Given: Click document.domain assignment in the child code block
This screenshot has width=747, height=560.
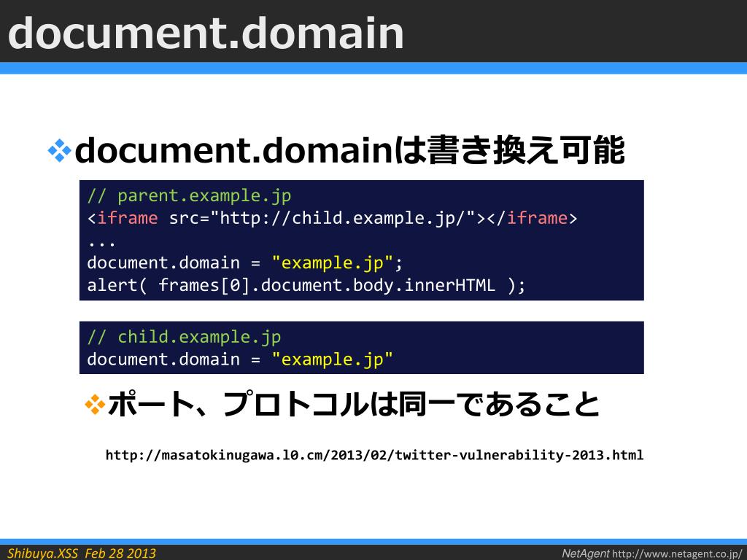Looking at the screenshot, I should [x=239, y=359].
